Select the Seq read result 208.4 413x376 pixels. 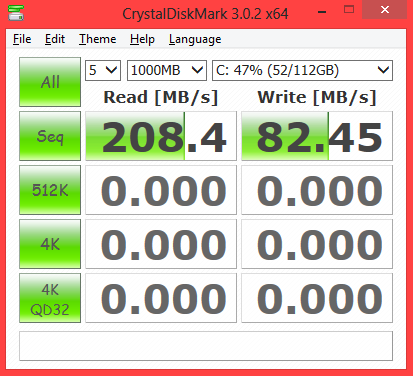point(161,136)
